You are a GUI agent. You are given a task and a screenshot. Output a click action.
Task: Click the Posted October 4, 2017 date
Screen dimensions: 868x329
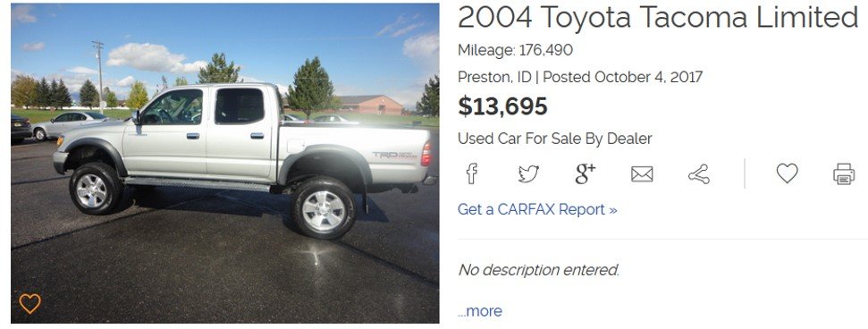click(x=623, y=77)
